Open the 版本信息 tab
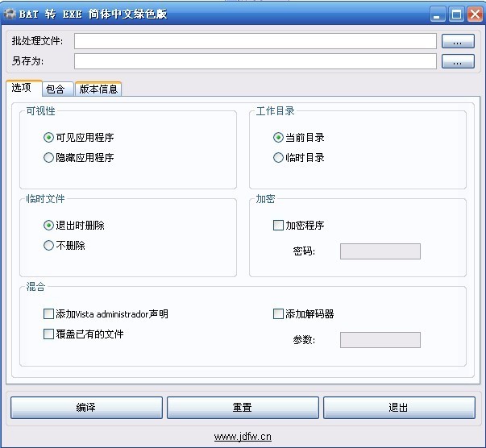Viewport: 486px width, 448px height. 98,89
